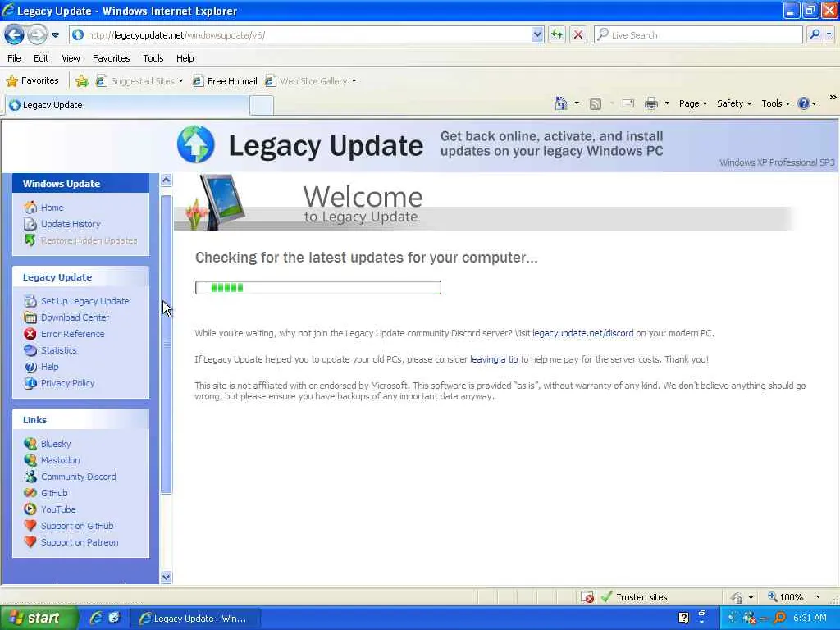The image size is (840, 630).
Task: Click the Community Discord people icon
Action: [30, 477]
